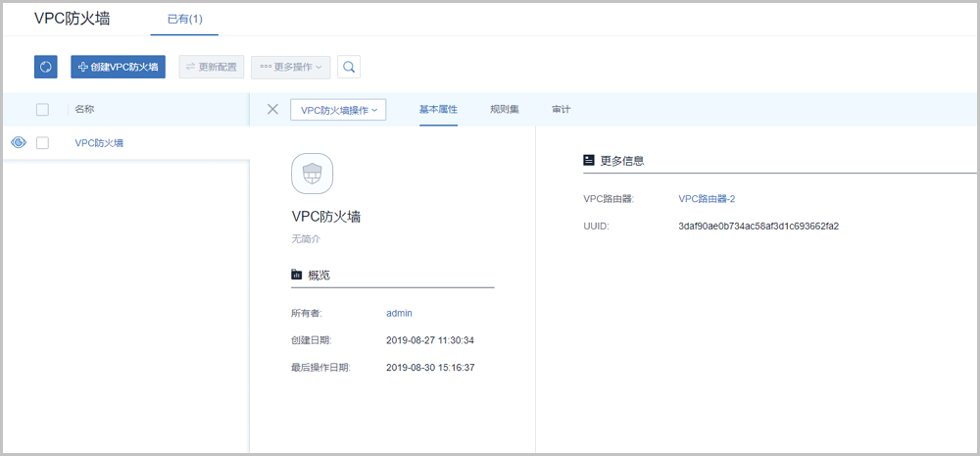Click the admin owner link

(x=399, y=313)
